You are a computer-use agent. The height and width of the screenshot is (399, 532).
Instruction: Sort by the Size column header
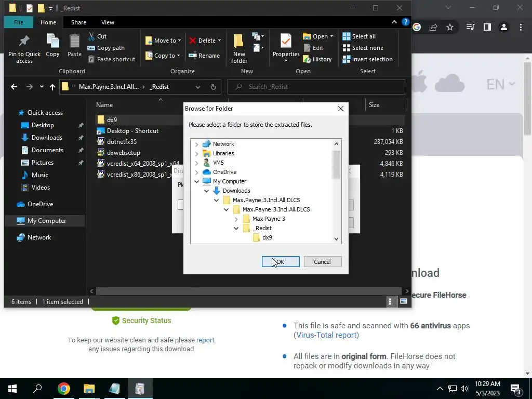point(374,105)
